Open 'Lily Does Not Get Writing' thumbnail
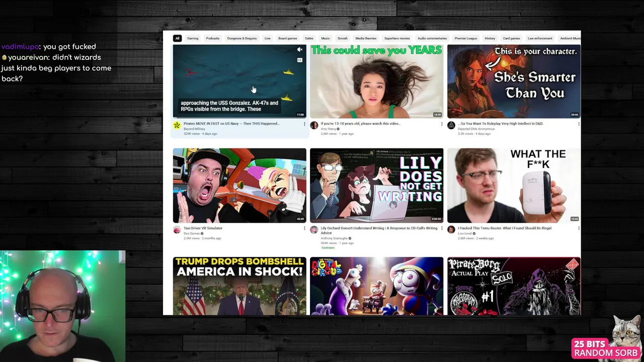The image size is (644, 362). click(376, 186)
